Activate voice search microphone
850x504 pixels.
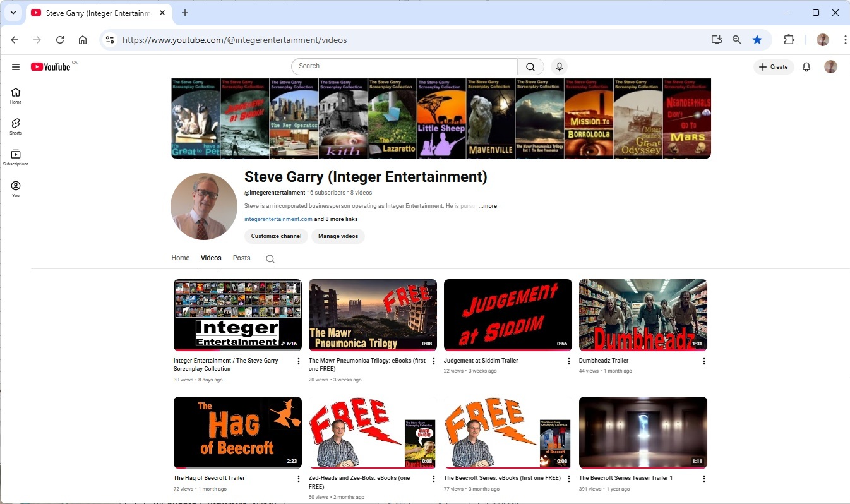(x=559, y=67)
